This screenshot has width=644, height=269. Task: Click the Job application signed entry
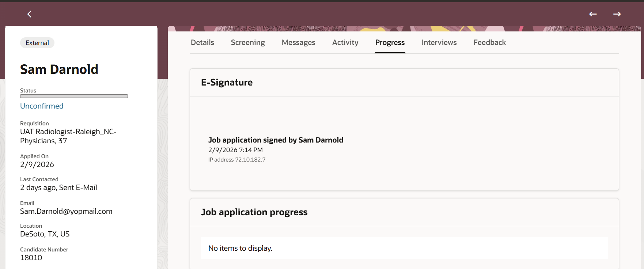276,140
